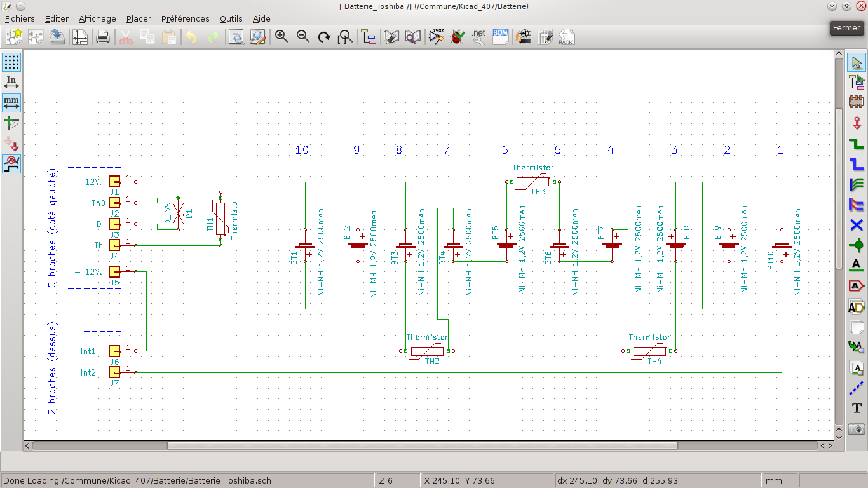This screenshot has width=868, height=488.
Task: Open the Placer menu
Action: [x=139, y=18]
